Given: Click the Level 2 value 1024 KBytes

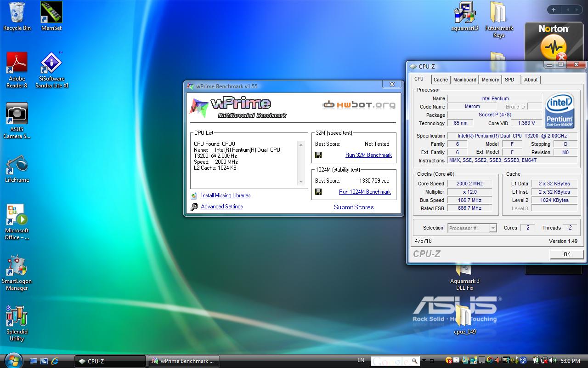Looking at the screenshot, I should pyautogui.click(x=554, y=200).
